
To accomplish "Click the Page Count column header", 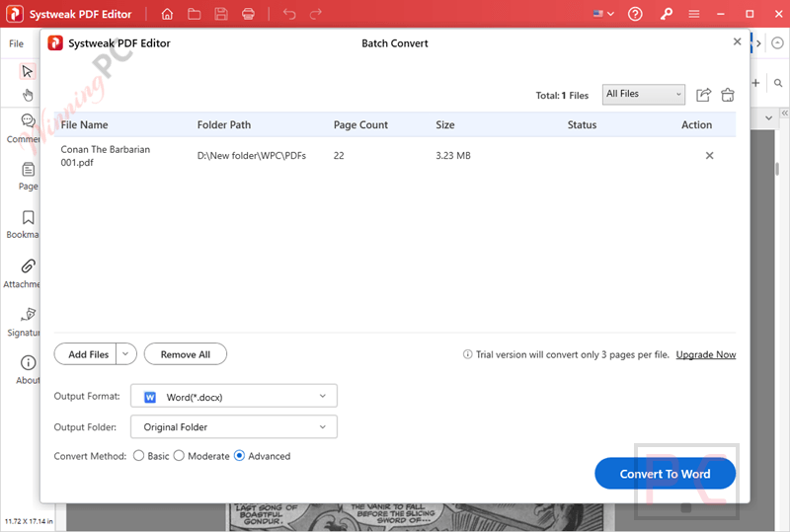I will 360,125.
